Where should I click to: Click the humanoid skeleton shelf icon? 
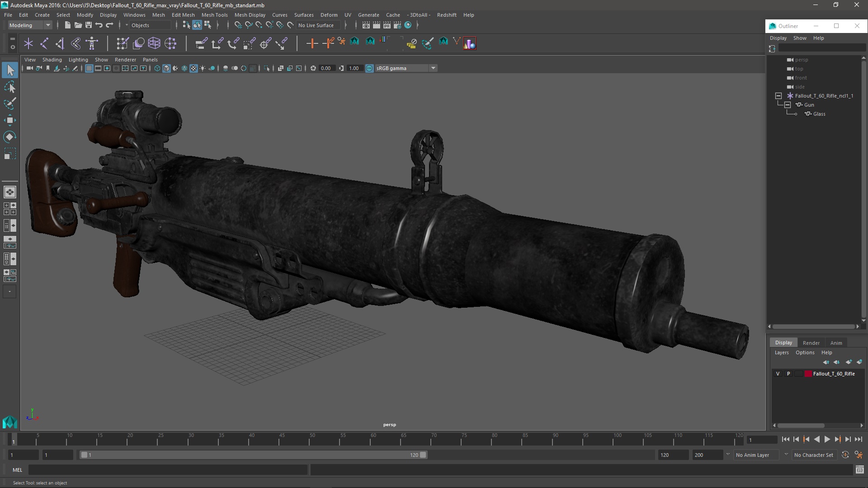[x=92, y=43]
